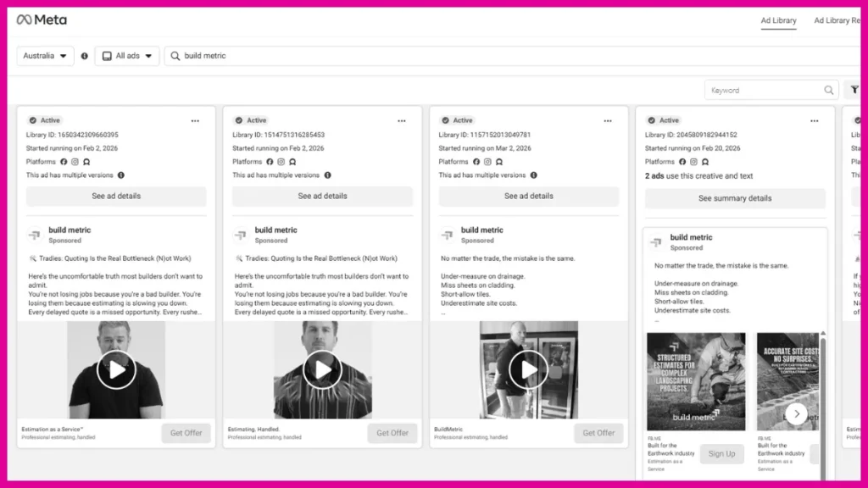This screenshot has height=488, width=868.
Task: Advance the carousel with the next arrow
Action: pyautogui.click(x=797, y=413)
